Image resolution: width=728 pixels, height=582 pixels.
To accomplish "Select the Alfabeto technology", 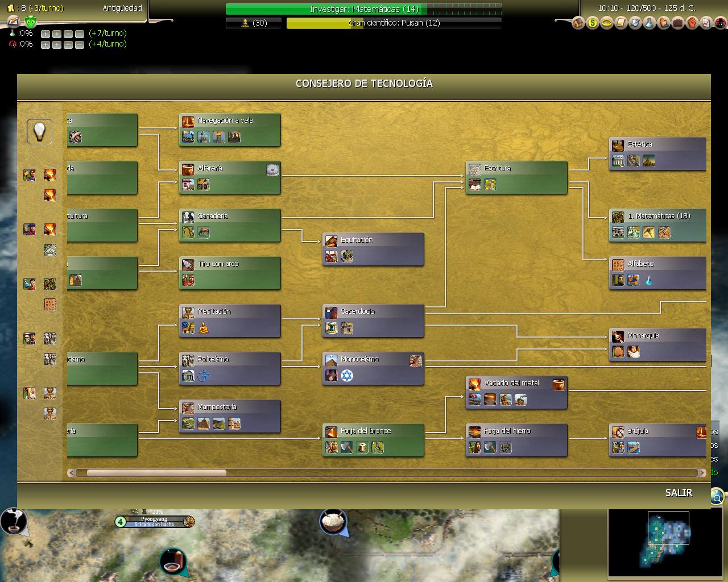I will click(657, 273).
